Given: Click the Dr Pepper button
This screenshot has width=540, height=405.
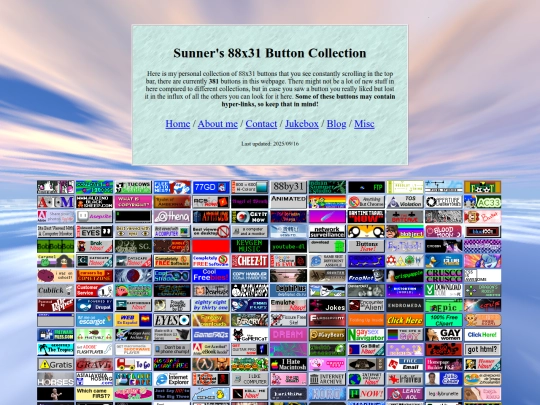Looking at the screenshot, I should tap(55, 305).
